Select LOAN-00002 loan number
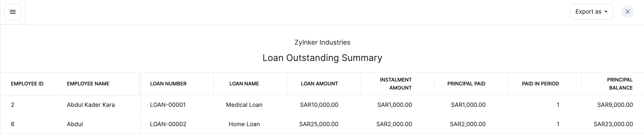644x134 pixels. pyautogui.click(x=168, y=124)
